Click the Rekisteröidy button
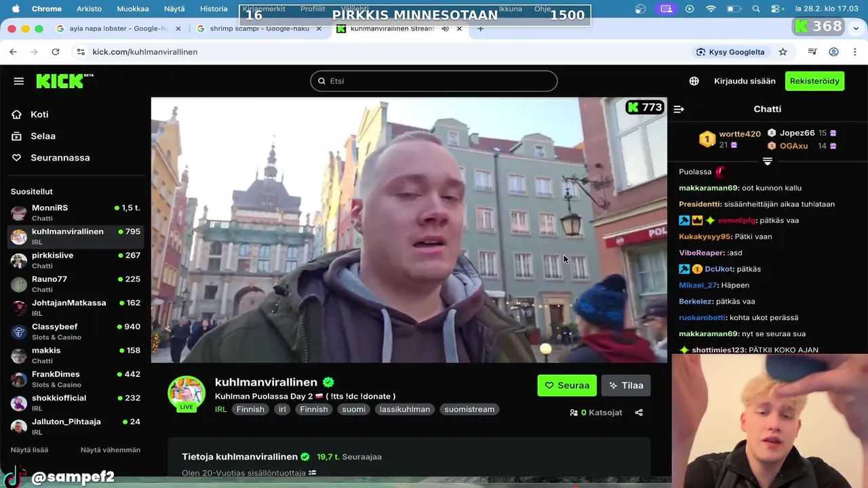The image size is (868, 488). 814,81
